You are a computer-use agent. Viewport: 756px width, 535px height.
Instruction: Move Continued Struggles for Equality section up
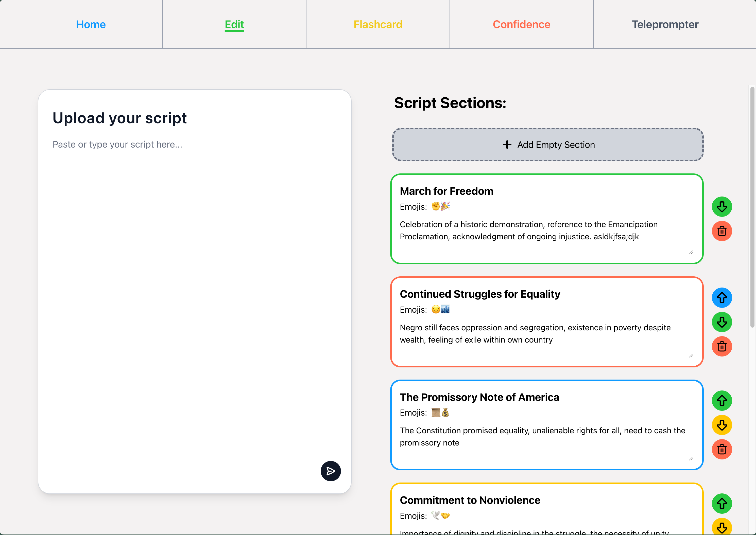pos(721,297)
